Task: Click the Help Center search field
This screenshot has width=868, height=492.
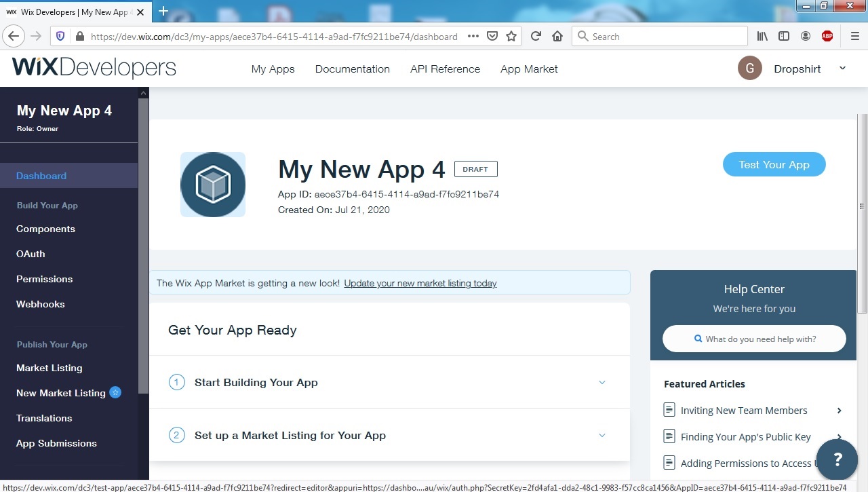Action: 754,339
